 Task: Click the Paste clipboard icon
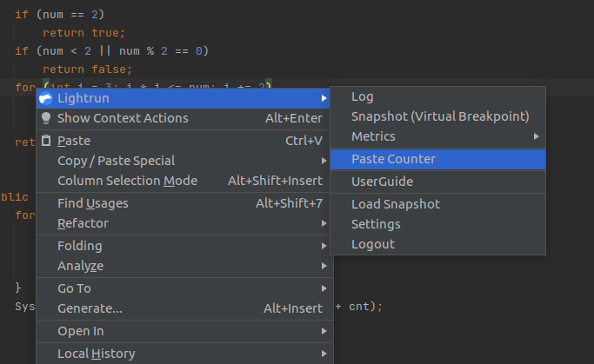tap(46, 141)
